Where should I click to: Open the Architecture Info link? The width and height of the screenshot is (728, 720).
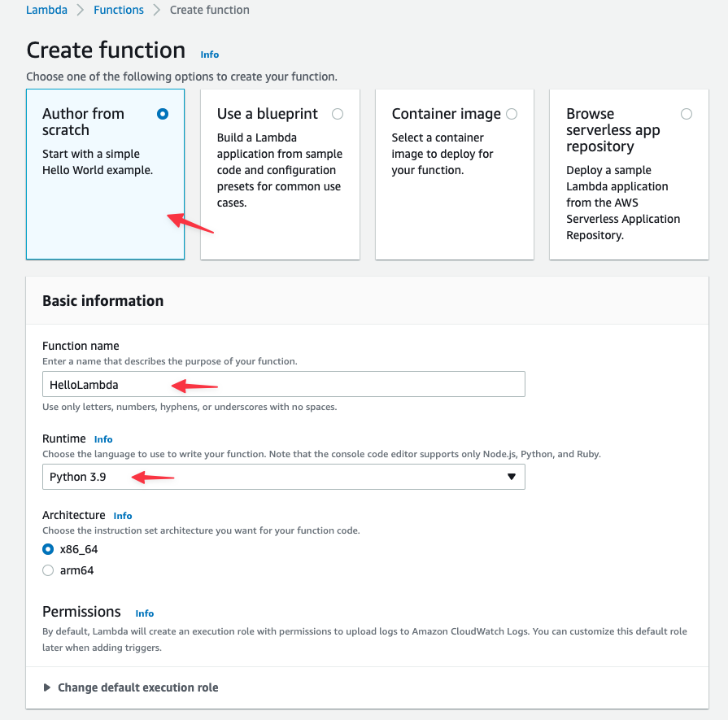click(x=123, y=516)
